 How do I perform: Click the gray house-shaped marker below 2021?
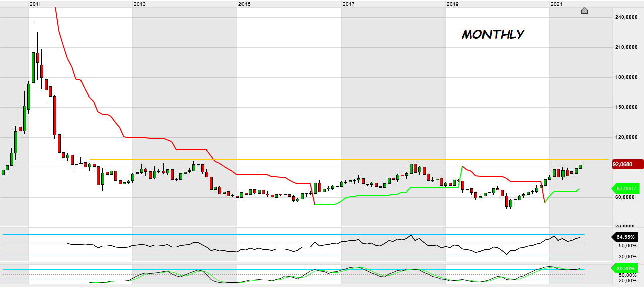coord(584,11)
